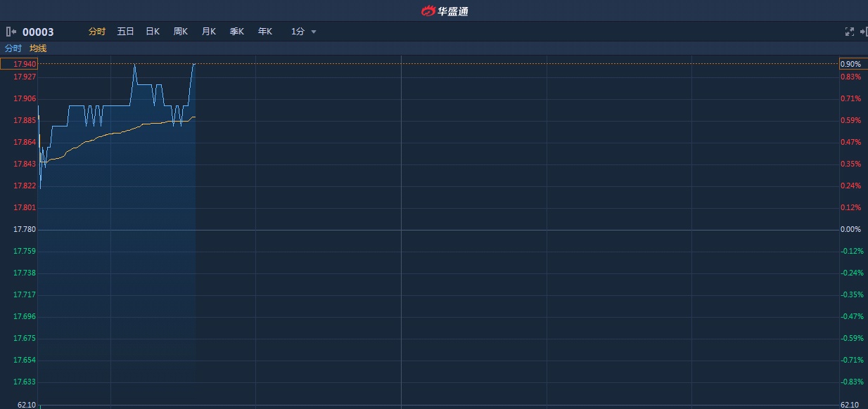Click the -0.24% percent axis label
The height and width of the screenshot is (409, 868).
[853, 273]
